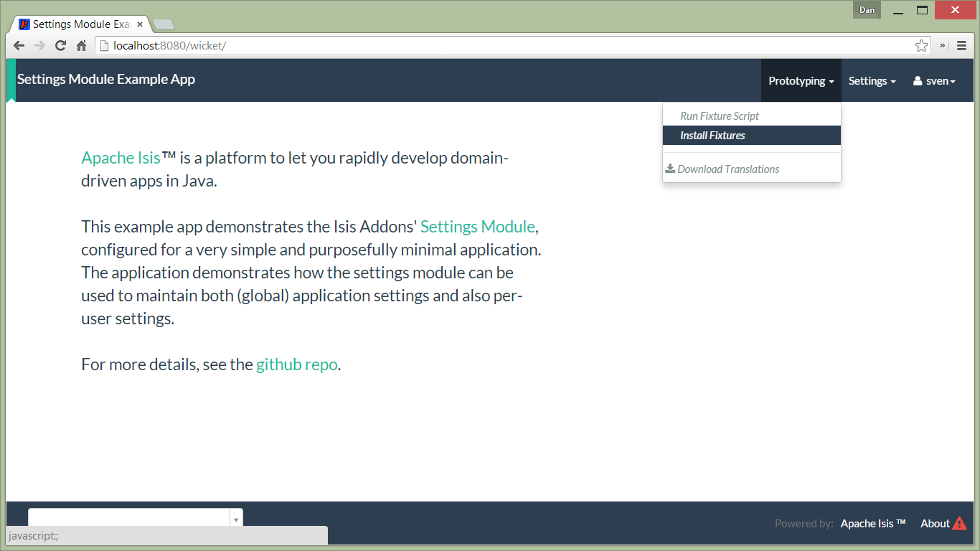Open the Apache Isis footer link
The height and width of the screenshot is (551, 980).
(x=873, y=523)
